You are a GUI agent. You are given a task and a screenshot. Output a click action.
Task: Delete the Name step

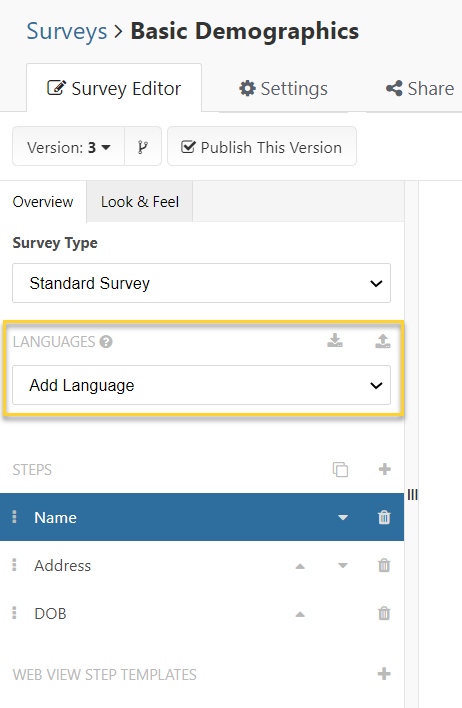(x=384, y=517)
